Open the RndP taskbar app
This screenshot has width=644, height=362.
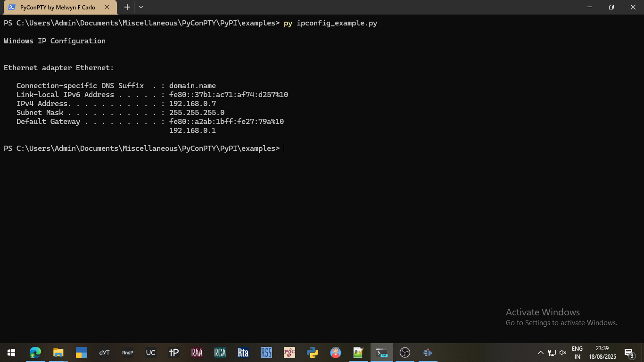(x=128, y=353)
